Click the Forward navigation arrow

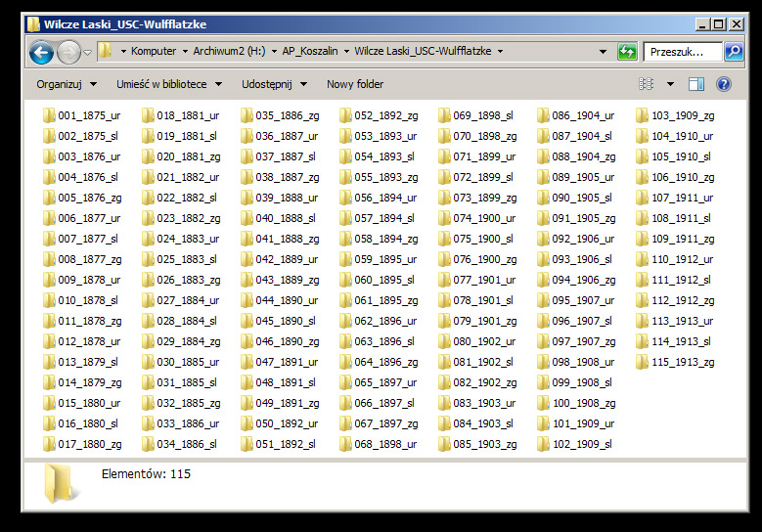(68, 52)
